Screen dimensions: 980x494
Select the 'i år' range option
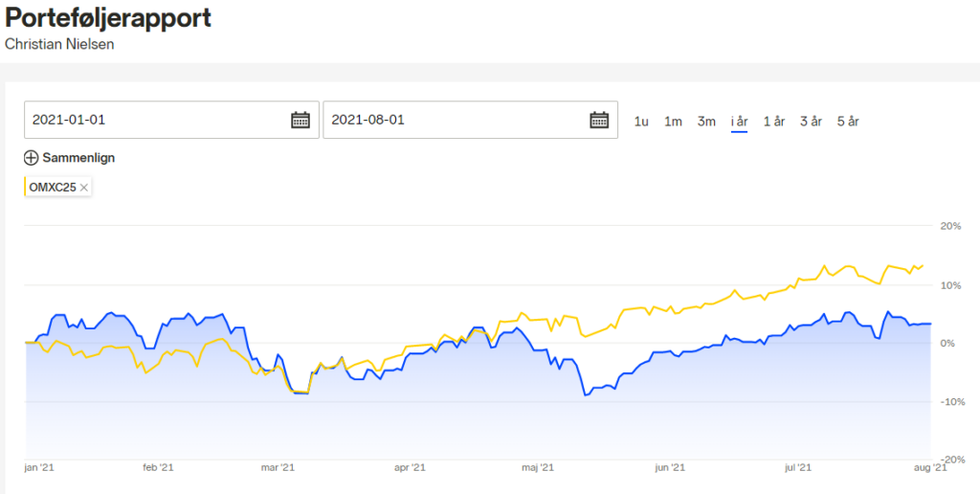(x=739, y=122)
